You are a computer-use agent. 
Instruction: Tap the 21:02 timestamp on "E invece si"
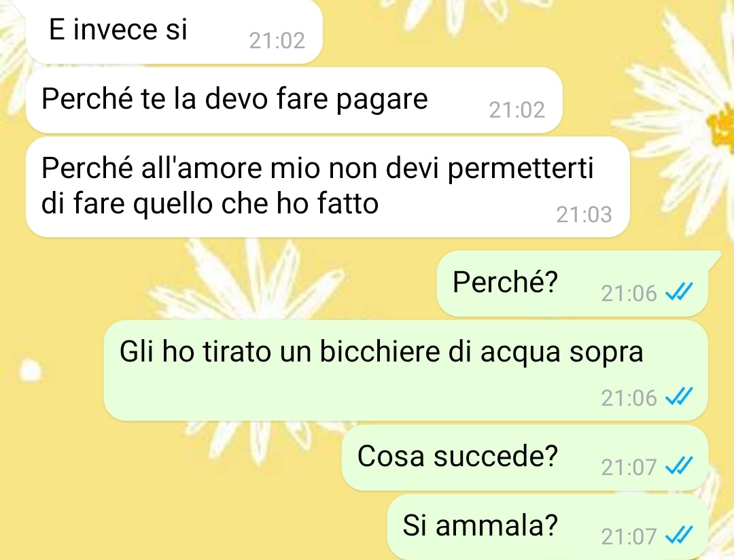point(277,41)
